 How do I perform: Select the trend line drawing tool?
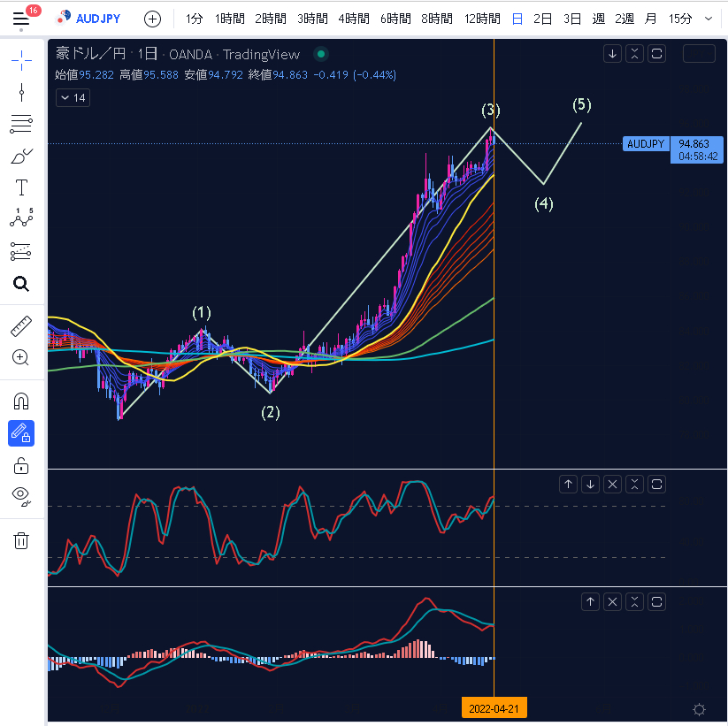tap(21, 92)
